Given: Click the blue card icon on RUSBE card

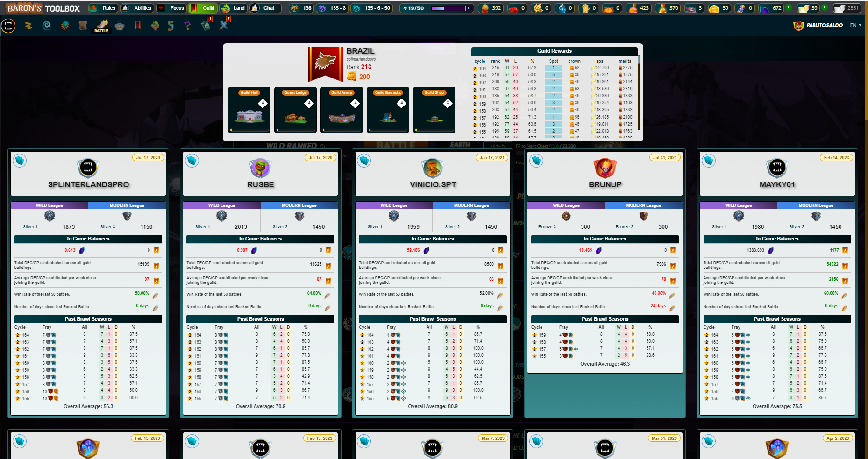Looking at the screenshot, I should coord(192,161).
